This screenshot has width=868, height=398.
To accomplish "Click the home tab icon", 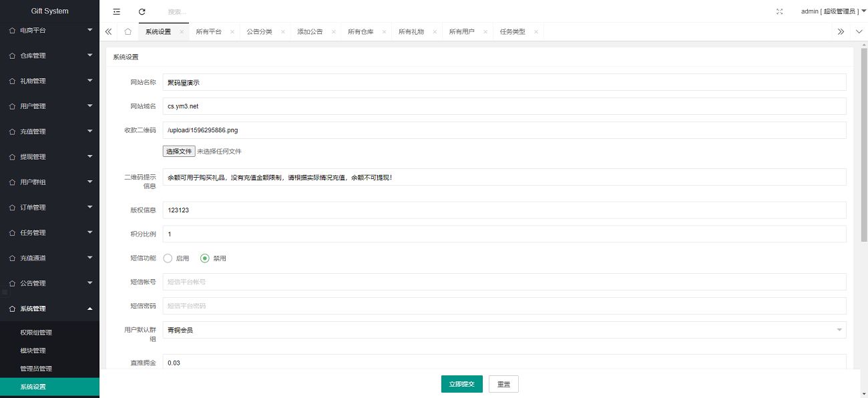I will click(x=128, y=31).
